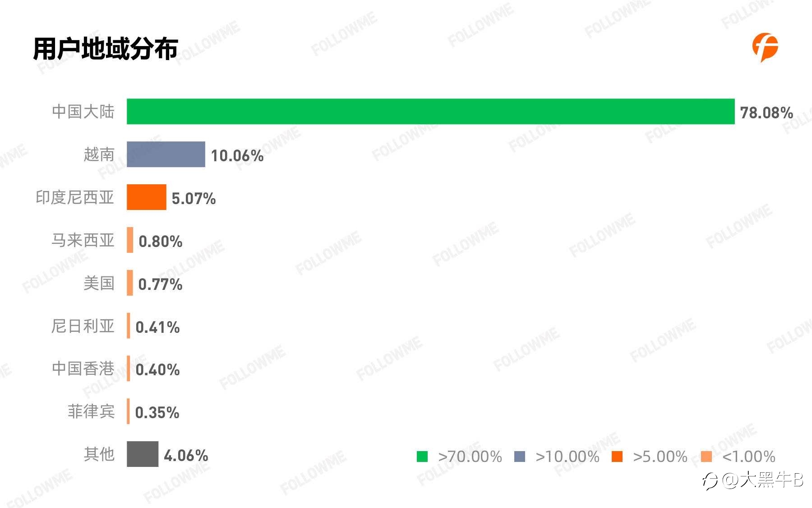The height and width of the screenshot is (508, 812).
Task: Click the blue-gray >10.00% legend swatch
Action: click(x=520, y=457)
